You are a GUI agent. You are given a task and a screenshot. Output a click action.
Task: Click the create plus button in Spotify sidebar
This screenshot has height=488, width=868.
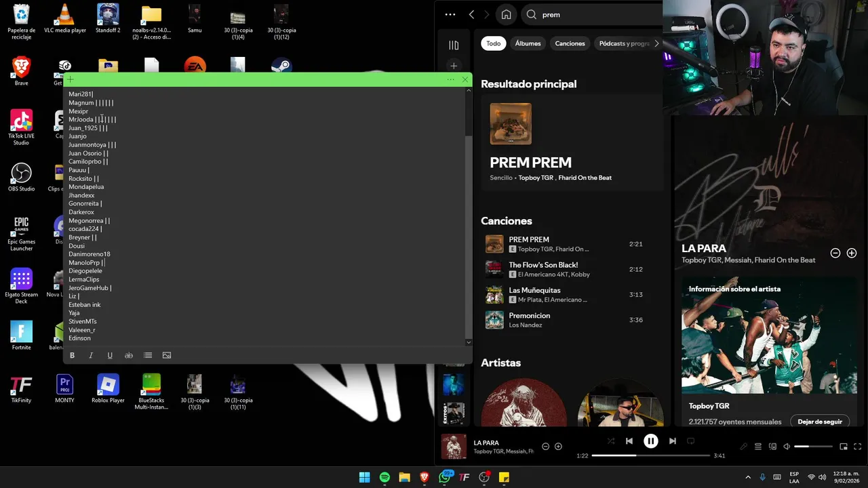pyautogui.click(x=454, y=66)
